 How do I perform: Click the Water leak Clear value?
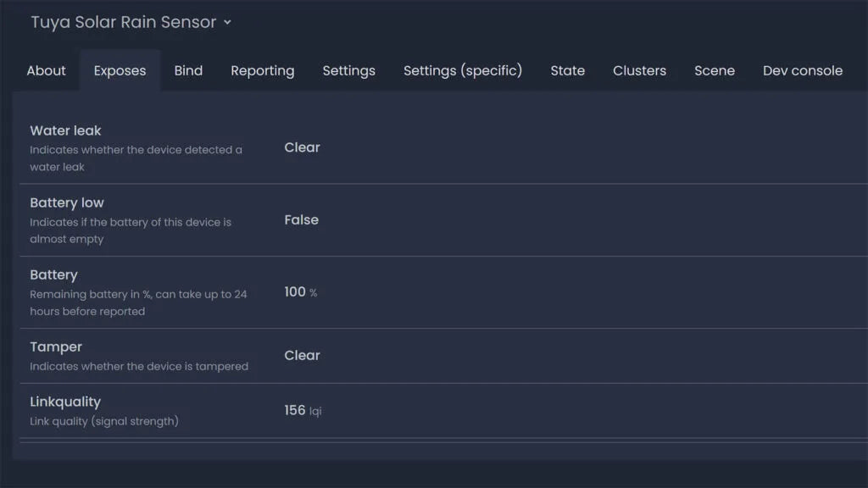[302, 147]
